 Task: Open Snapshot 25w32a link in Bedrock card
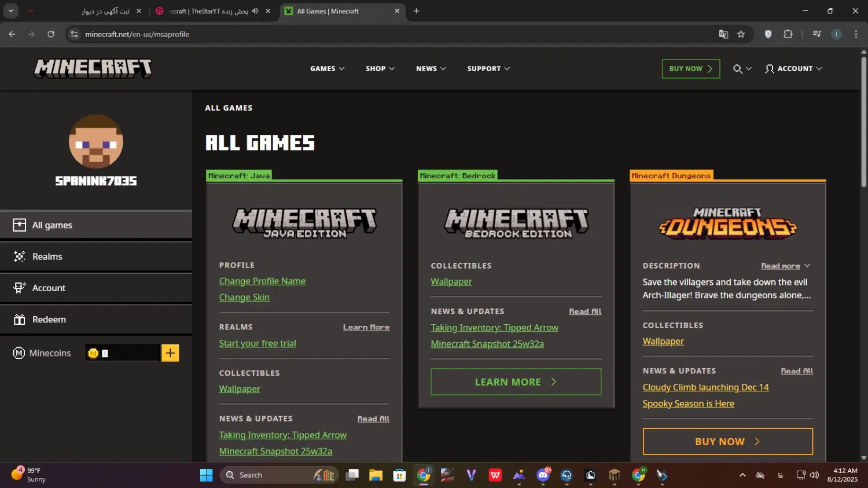pyautogui.click(x=487, y=344)
